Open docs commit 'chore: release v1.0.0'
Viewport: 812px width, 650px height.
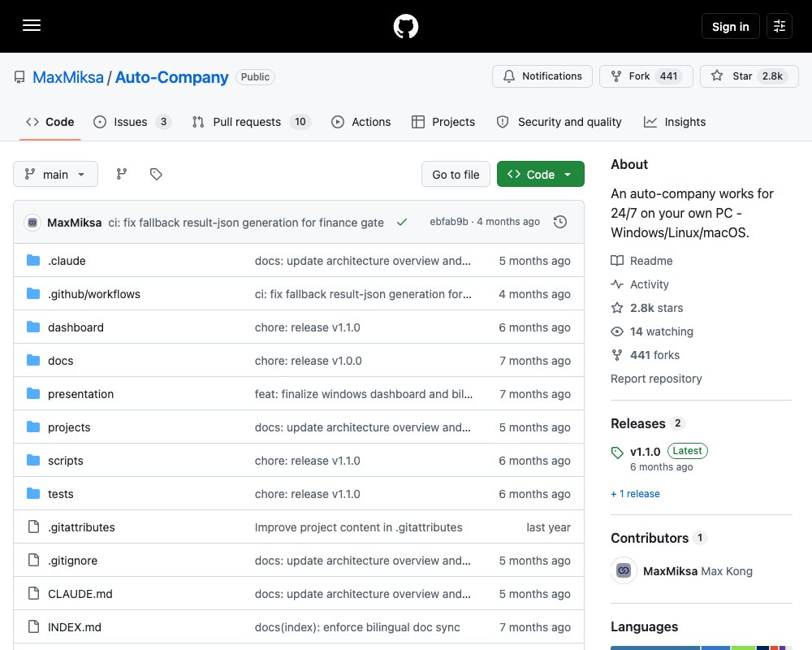coord(308,361)
